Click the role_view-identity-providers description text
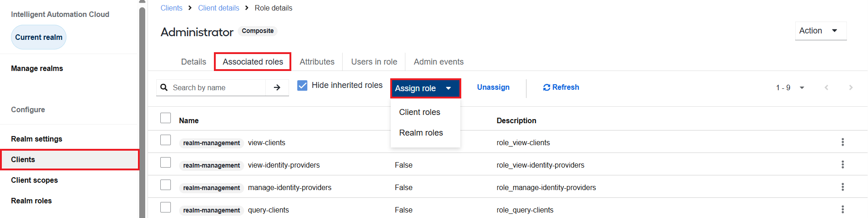The image size is (868, 218). (x=540, y=165)
